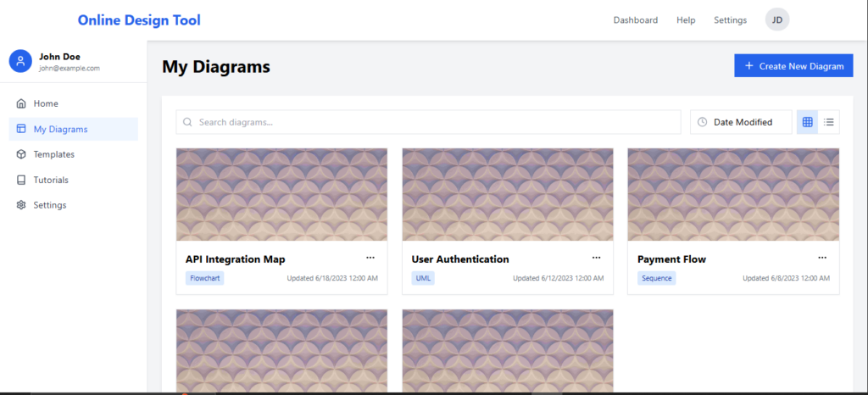Click the John Doe user avatar icon
The height and width of the screenshot is (395, 868).
[x=20, y=61]
